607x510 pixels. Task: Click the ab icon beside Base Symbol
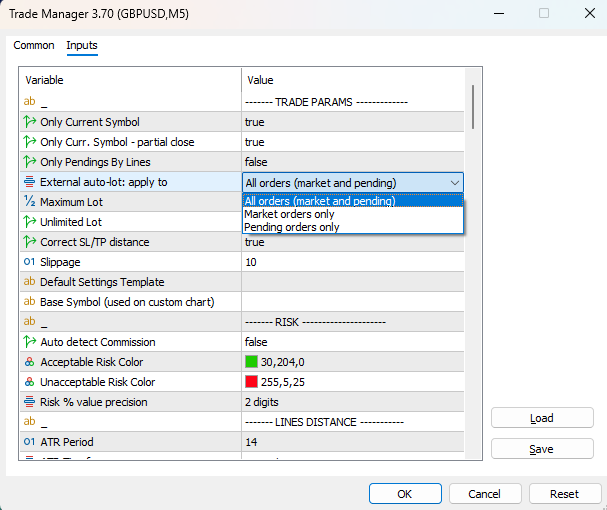click(x=29, y=302)
